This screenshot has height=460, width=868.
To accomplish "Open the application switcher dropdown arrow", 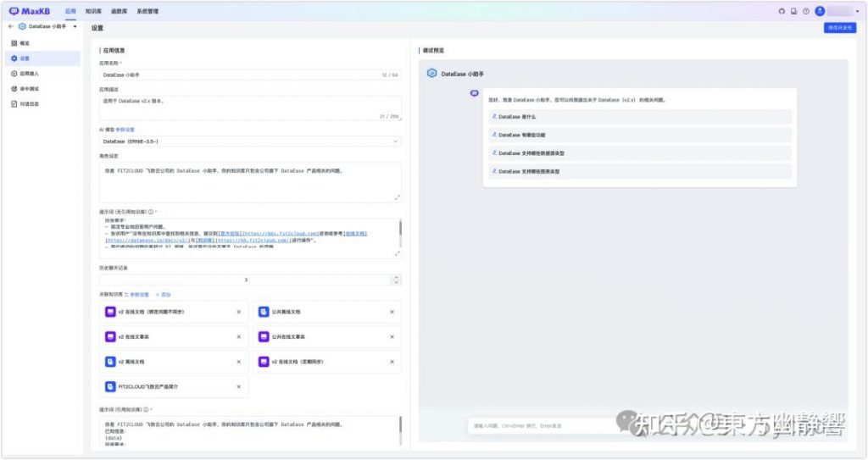I will (75, 27).
